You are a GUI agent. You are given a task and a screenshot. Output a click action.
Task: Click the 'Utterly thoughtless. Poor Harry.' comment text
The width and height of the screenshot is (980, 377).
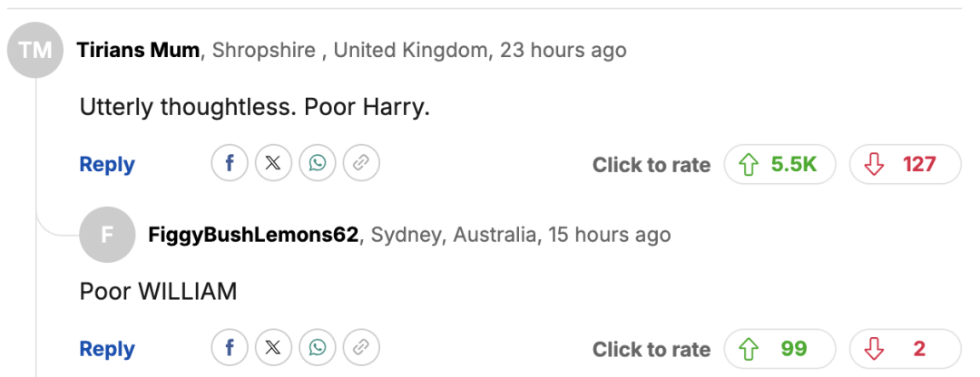point(254,107)
